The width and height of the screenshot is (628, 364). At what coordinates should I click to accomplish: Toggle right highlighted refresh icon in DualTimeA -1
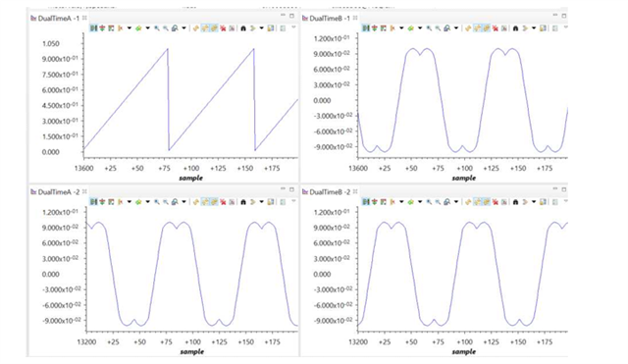(x=214, y=28)
